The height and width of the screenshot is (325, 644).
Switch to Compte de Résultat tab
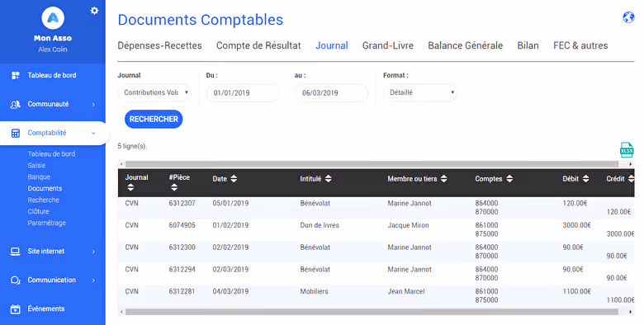tap(258, 45)
